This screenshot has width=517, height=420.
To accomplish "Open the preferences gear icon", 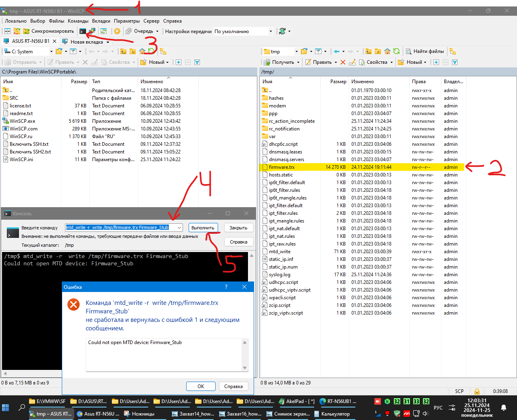I will (x=117, y=31).
